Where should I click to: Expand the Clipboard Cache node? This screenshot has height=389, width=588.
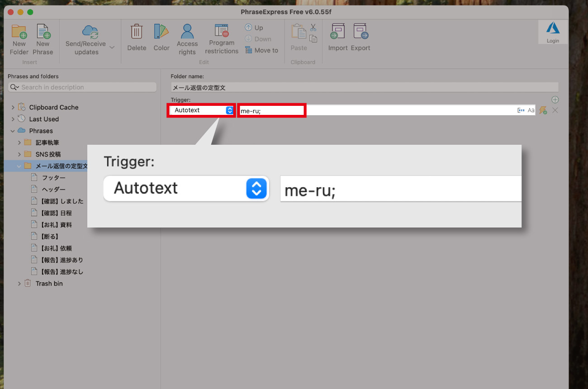point(13,107)
